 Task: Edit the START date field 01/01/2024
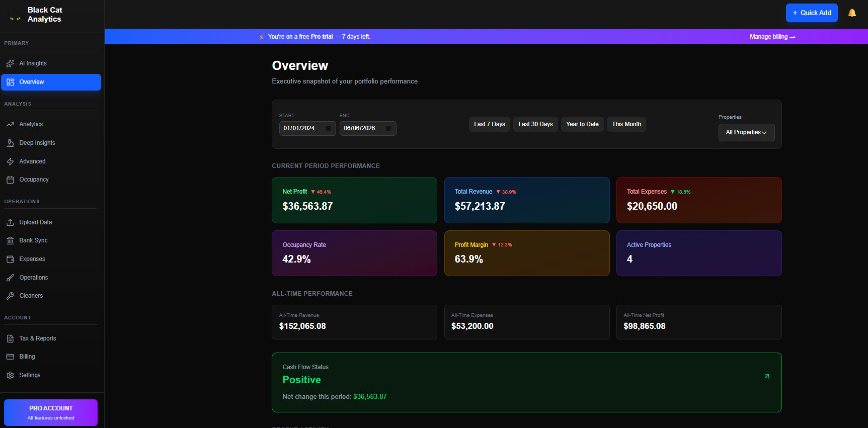pos(307,128)
